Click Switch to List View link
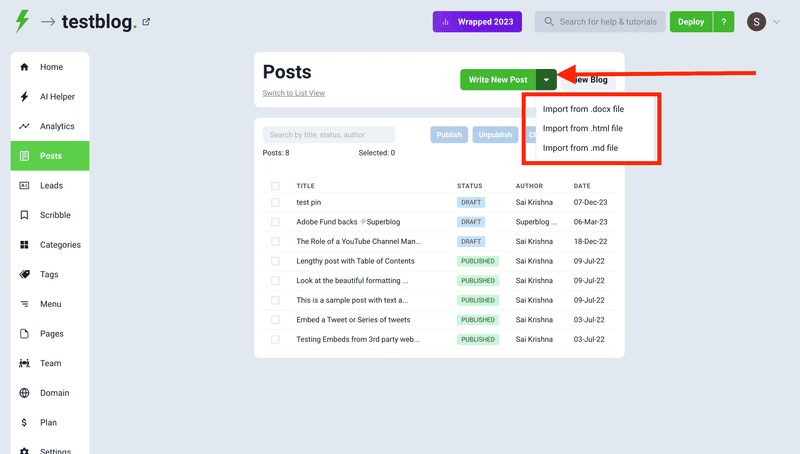 tap(293, 93)
